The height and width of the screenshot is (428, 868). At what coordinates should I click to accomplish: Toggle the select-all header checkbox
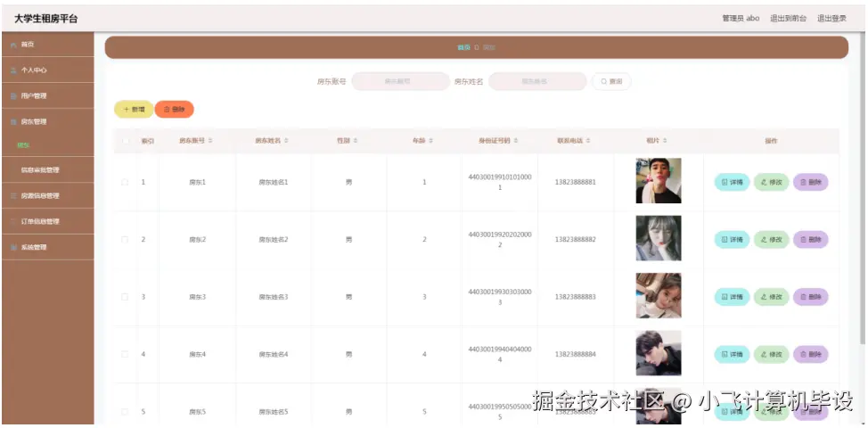click(125, 141)
